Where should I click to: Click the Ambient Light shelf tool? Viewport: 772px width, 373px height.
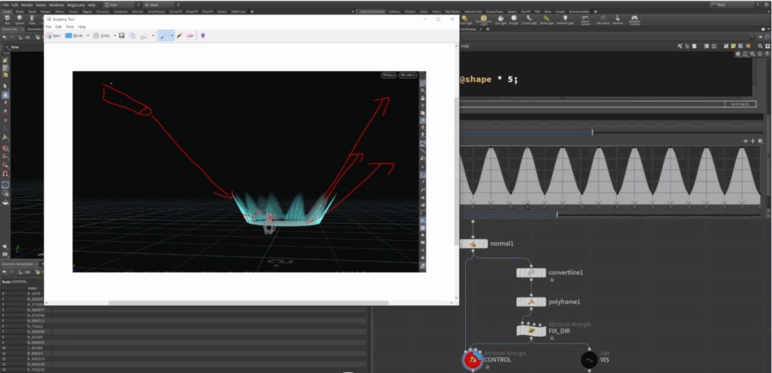pyautogui.click(x=565, y=20)
